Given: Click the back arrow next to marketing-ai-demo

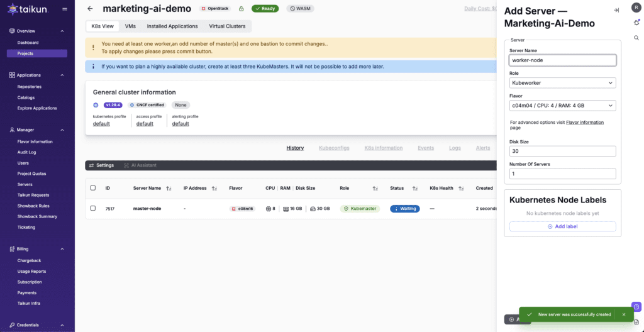Looking at the screenshot, I should click(90, 9).
